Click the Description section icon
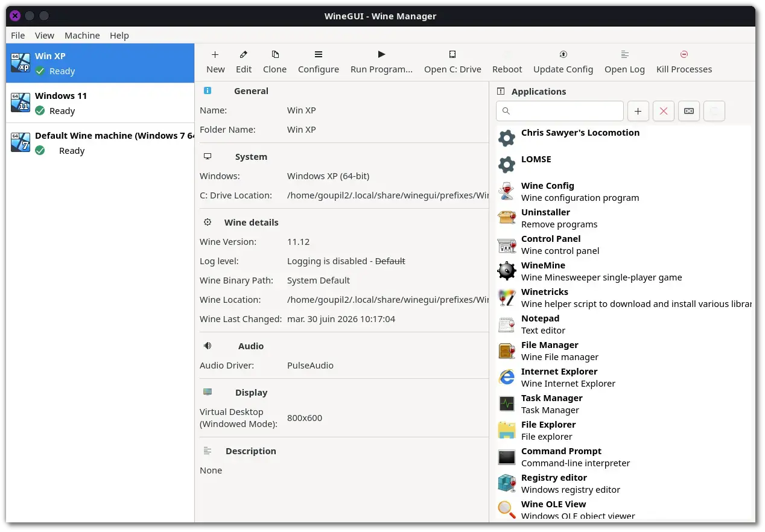This screenshot has height=532, width=765. 208,451
